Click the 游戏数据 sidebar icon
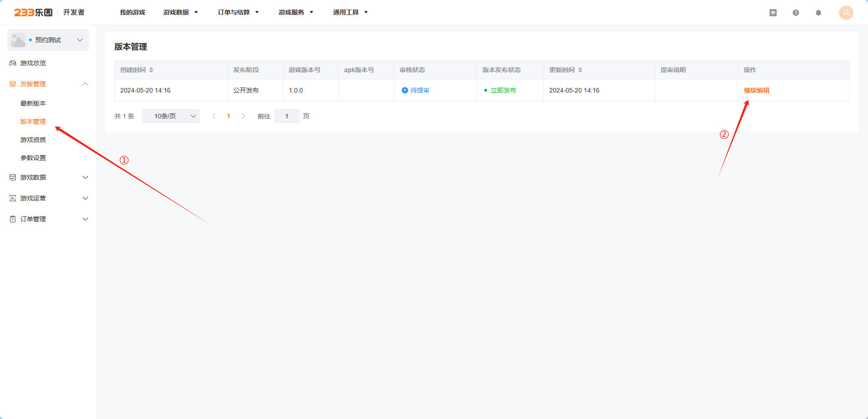The height and width of the screenshot is (419, 868). point(13,177)
